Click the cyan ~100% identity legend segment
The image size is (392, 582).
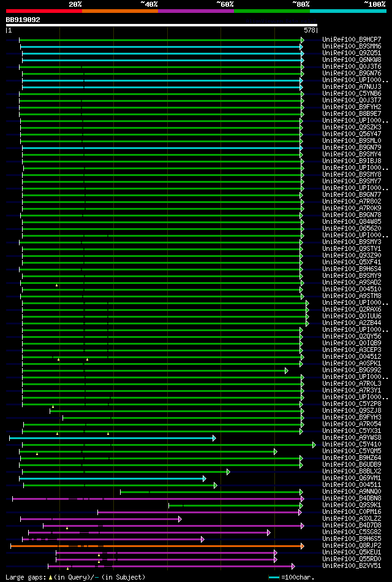(x=349, y=11)
